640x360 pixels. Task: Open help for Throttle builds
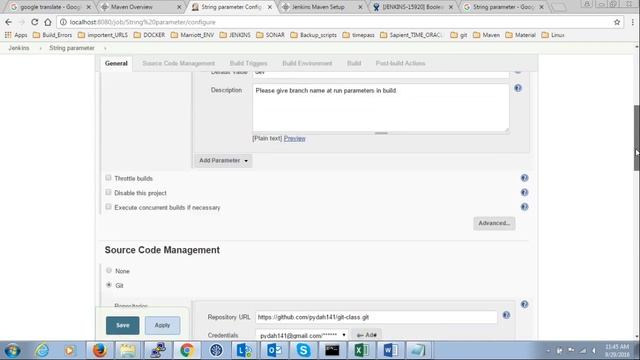(x=524, y=178)
